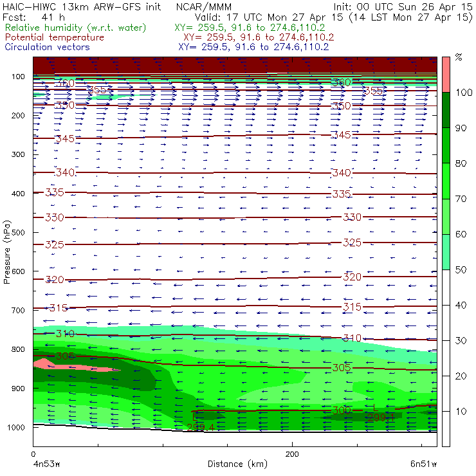
Task: Click the 800 hPa pressure axis label
Action: (18, 349)
